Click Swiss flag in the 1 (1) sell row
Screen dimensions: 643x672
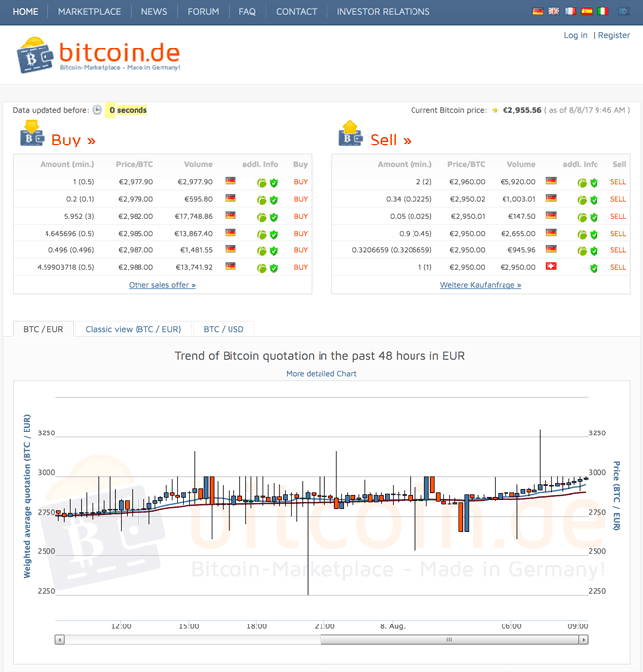551,266
